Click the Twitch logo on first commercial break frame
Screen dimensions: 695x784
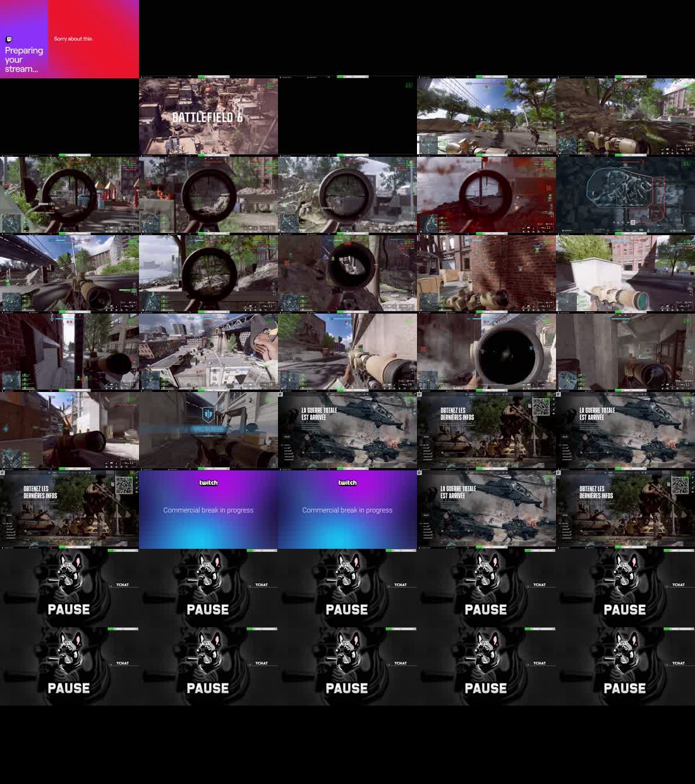click(208, 482)
